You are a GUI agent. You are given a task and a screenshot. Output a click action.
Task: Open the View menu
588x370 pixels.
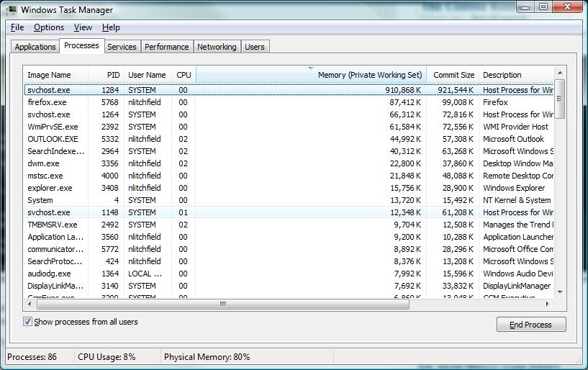click(83, 27)
